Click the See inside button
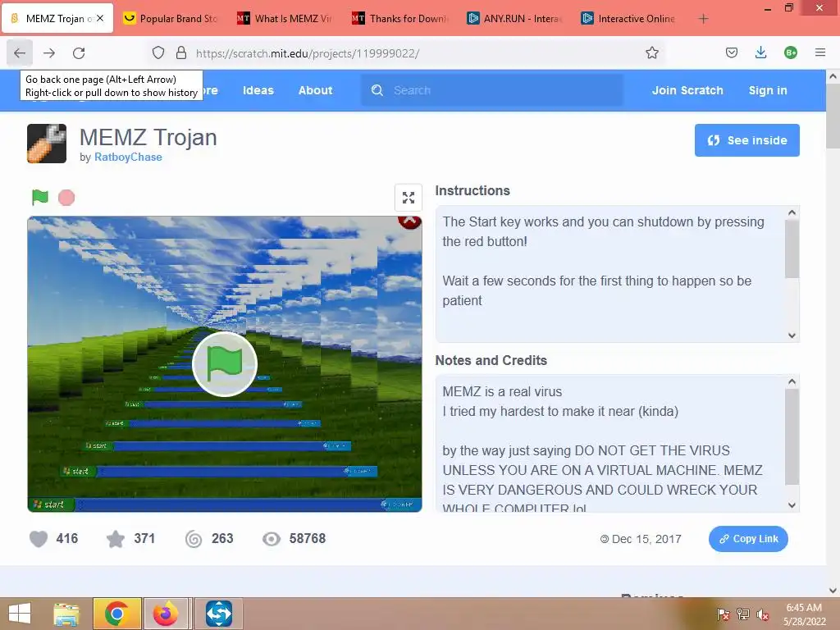840x630 pixels. point(746,140)
